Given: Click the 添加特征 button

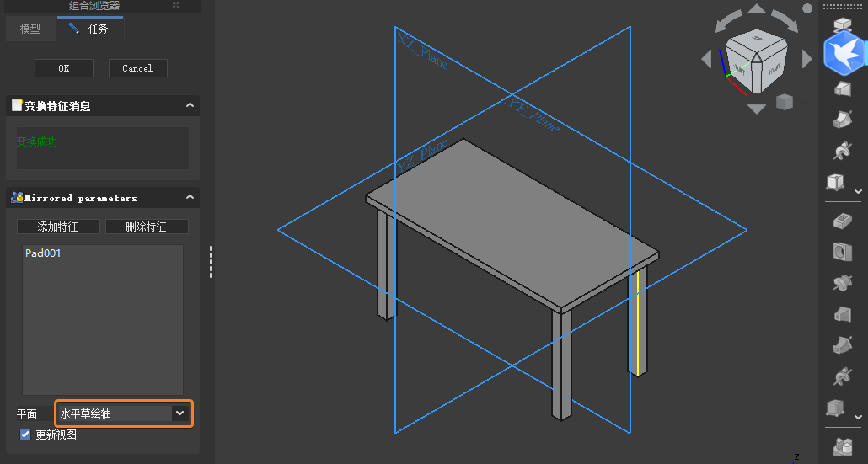Looking at the screenshot, I should 58,227.
